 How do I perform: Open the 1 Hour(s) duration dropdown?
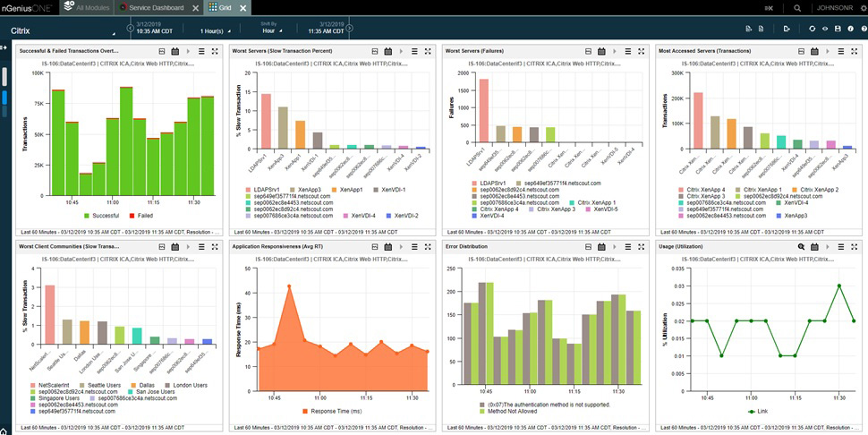215,31
